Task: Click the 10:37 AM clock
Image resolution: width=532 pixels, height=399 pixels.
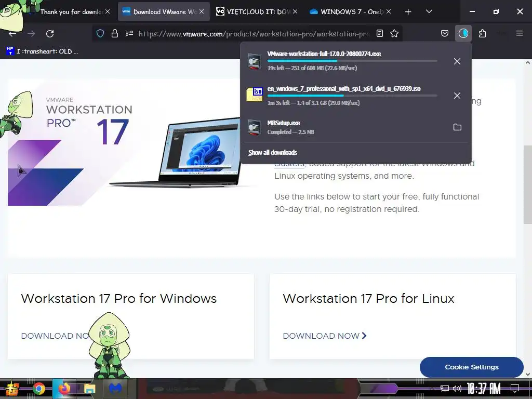Action: coord(484,389)
